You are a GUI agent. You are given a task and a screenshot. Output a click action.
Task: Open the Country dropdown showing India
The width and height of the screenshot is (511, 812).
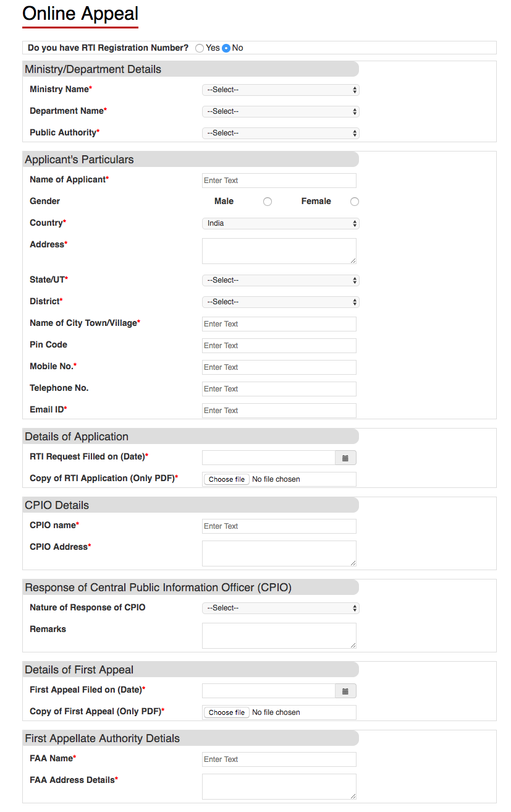[x=281, y=224]
